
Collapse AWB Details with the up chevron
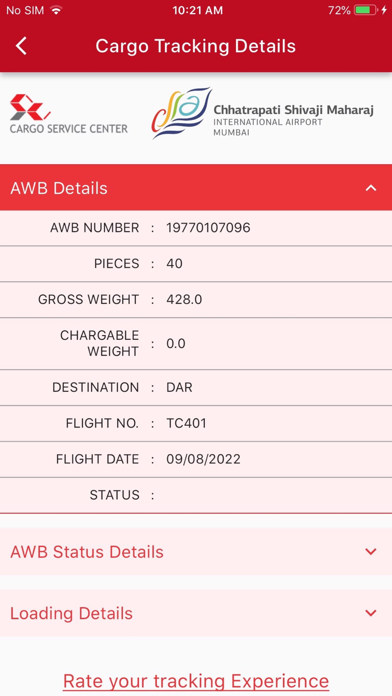[x=371, y=188]
